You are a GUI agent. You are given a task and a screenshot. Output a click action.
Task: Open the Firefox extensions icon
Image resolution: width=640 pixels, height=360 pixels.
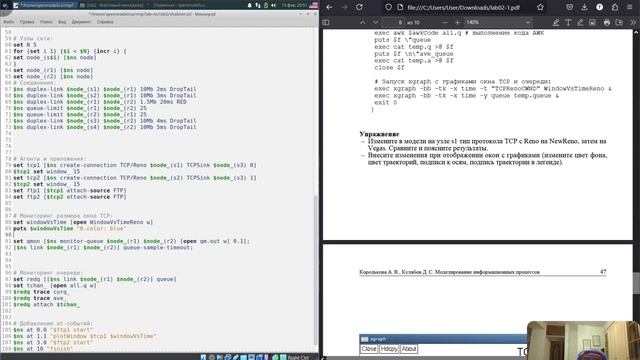[x=615, y=7]
